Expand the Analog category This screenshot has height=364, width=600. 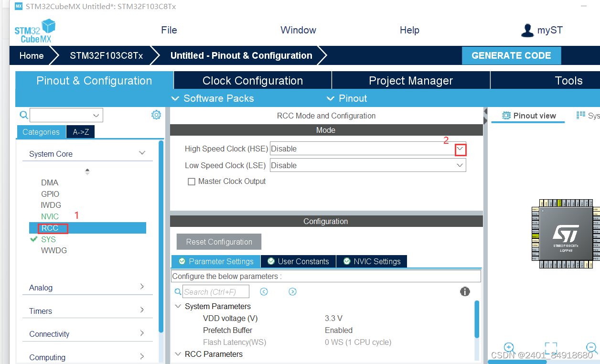tap(142, 287)
